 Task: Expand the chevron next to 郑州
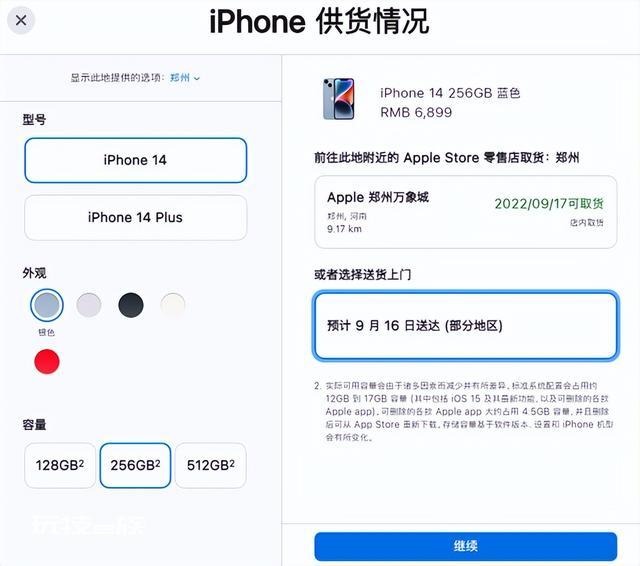197,78
